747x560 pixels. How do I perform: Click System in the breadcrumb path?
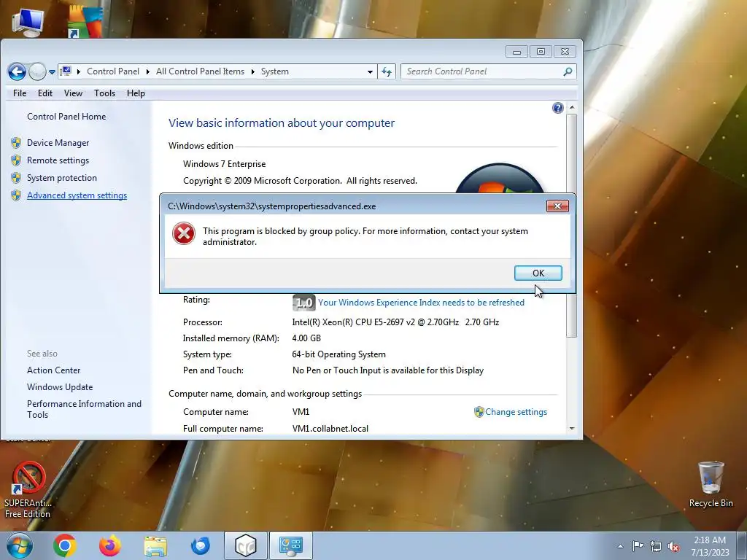point(275,71)
